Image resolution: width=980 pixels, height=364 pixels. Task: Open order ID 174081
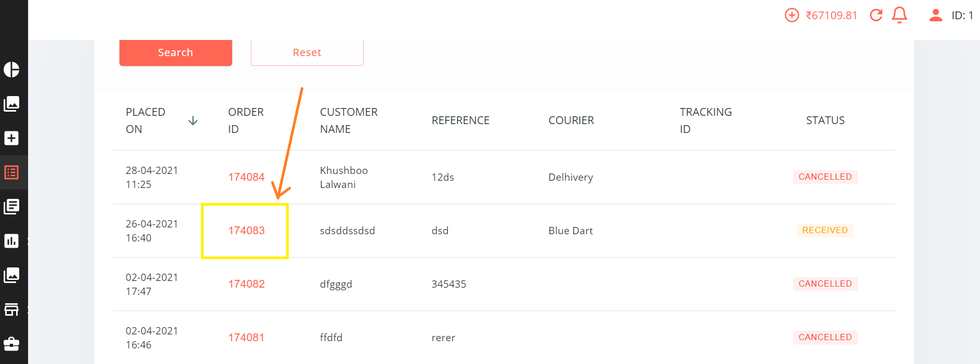pos(246,338)
